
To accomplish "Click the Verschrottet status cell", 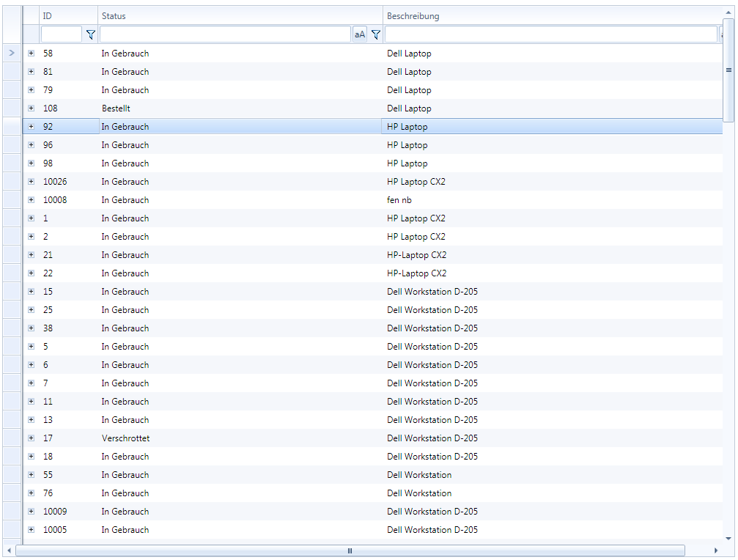I will 240,438.
